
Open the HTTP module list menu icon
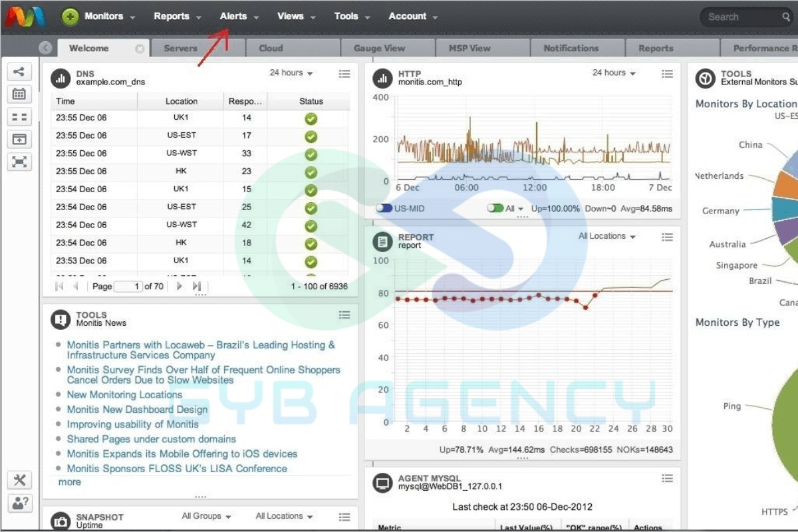(667, 74)
